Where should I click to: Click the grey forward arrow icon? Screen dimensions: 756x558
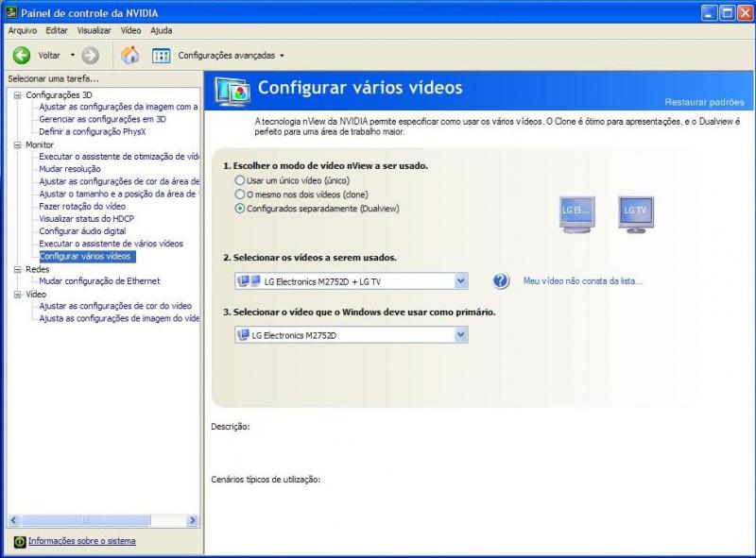90,56
